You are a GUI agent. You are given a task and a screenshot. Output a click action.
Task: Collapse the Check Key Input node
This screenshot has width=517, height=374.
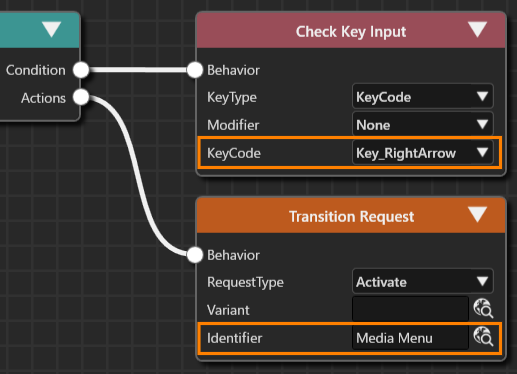pyautogui.click(x=477, y=29)
